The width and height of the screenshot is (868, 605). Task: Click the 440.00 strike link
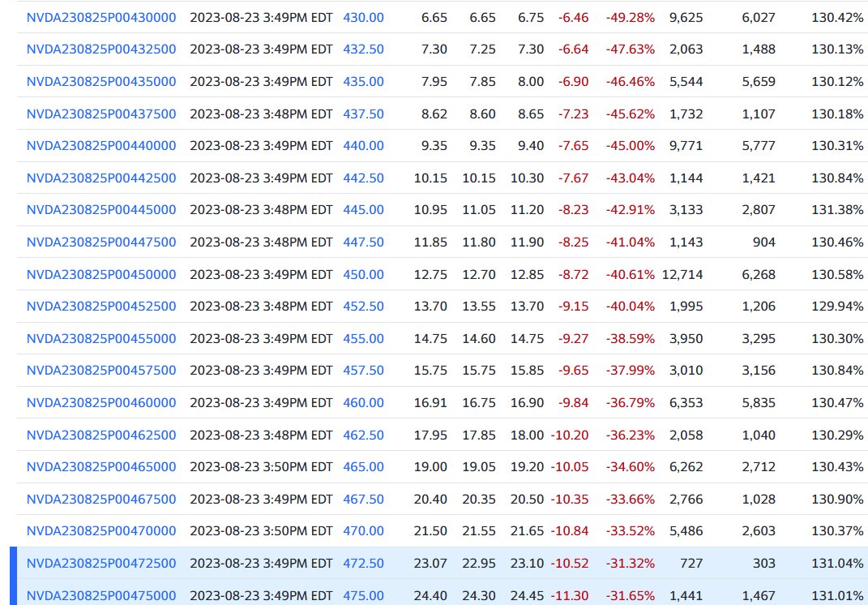coord(363,146)
